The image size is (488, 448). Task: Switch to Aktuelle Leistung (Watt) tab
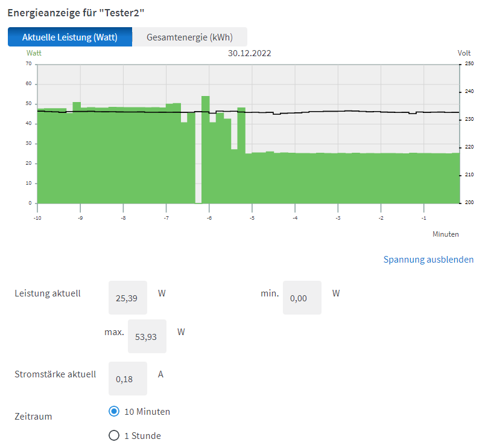70,37
